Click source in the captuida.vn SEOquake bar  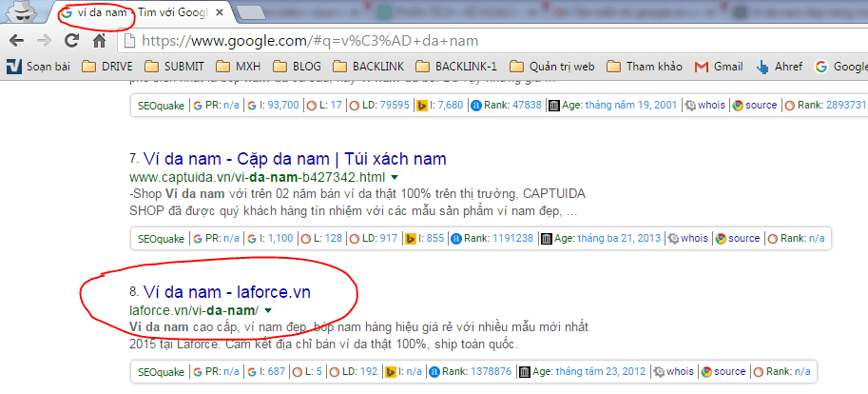point(744,238)
